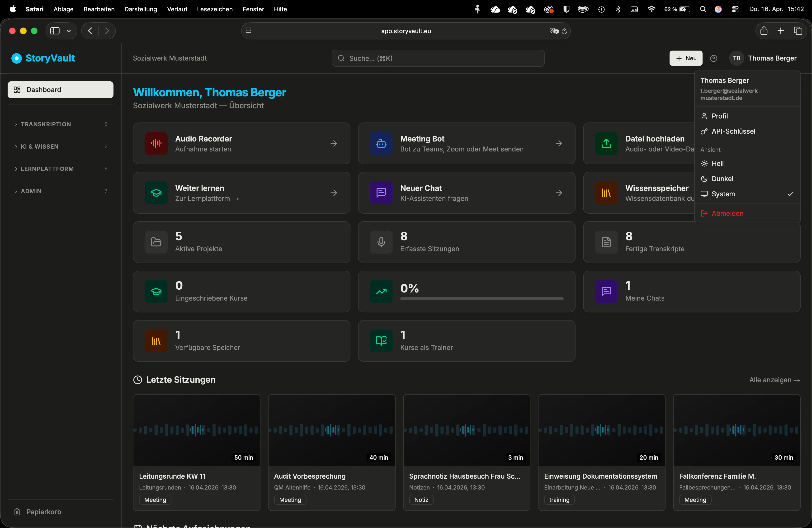Viewport: 812px width, 528px height.
Task: Open the Audit Vorbesprechung session thumbnail
Action: pos(332,430)
